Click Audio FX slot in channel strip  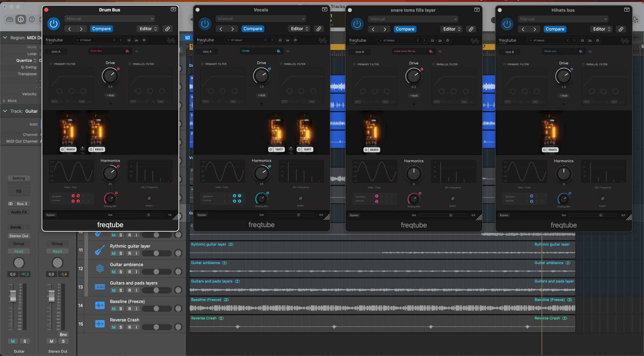click(19, 212)
